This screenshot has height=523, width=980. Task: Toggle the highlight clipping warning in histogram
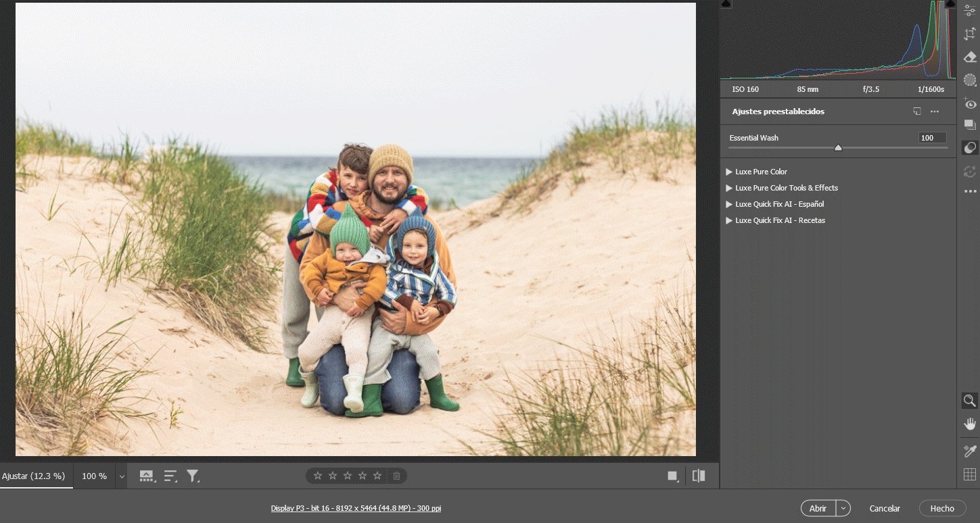(x=950, y=4)
